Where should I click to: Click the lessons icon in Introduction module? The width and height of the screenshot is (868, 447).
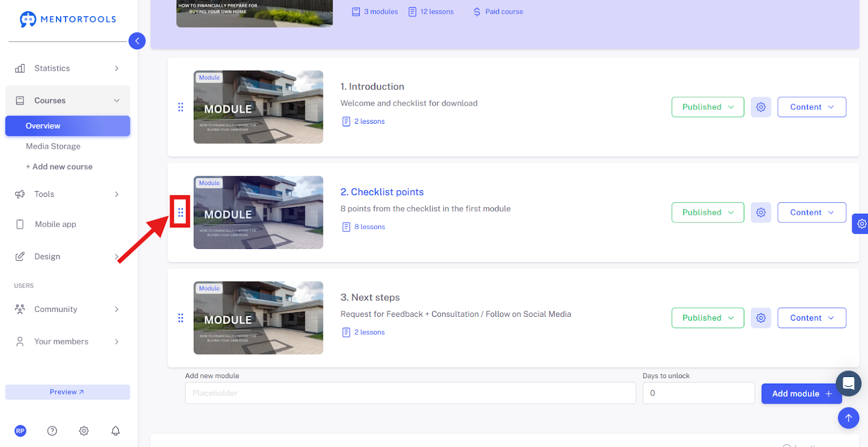[346, 122]
